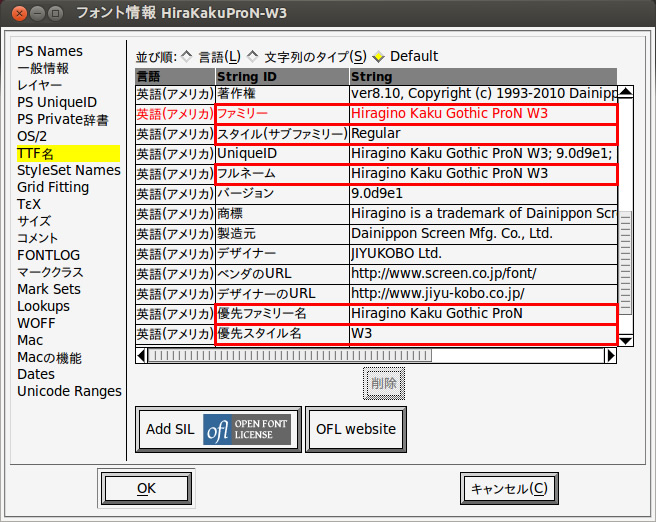656x522 pixels.
Task: Close the フォント情報 window
Action: point(19,14)
